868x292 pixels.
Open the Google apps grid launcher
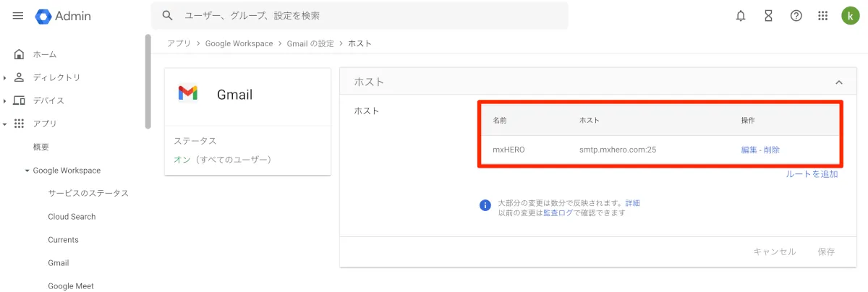pyautogui.click(x=822, y=16)
